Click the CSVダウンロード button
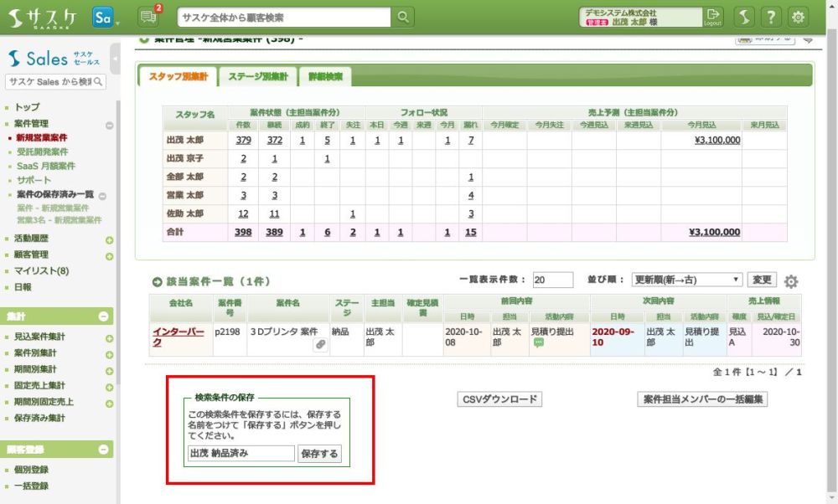 pyautogui.click(x=499, y=399)
